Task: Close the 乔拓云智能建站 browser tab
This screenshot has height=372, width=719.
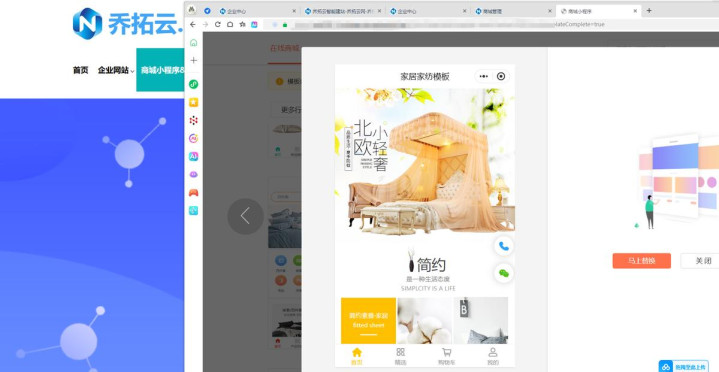Action: pos(380,11)
